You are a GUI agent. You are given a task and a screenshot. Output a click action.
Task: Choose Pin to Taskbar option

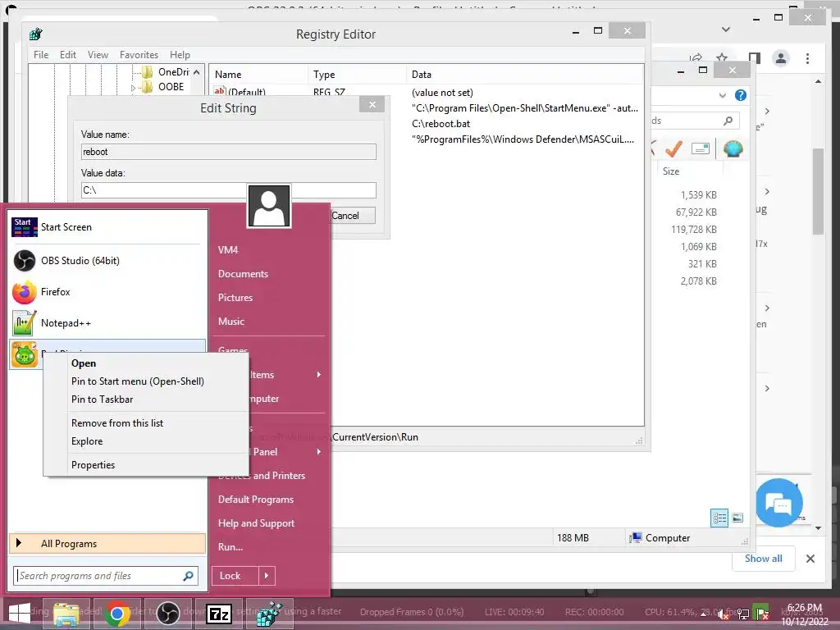[x=146, y=399]
